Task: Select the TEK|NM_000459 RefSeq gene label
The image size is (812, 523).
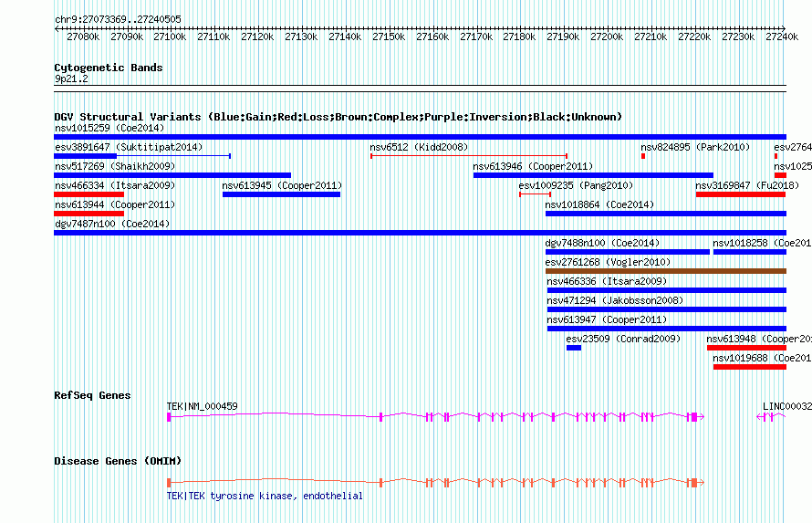Action: pos(202,406)
